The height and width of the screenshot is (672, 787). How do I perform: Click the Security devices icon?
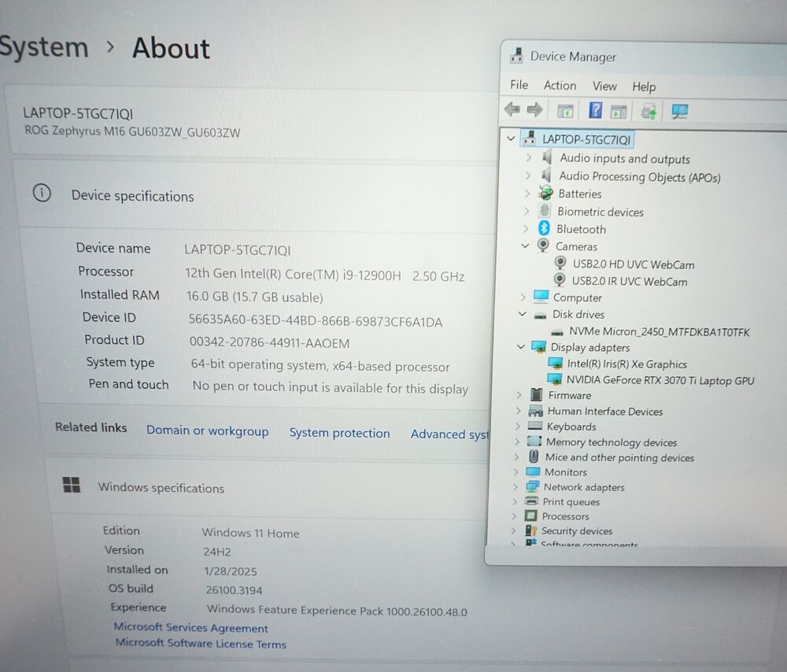point(530,530)
